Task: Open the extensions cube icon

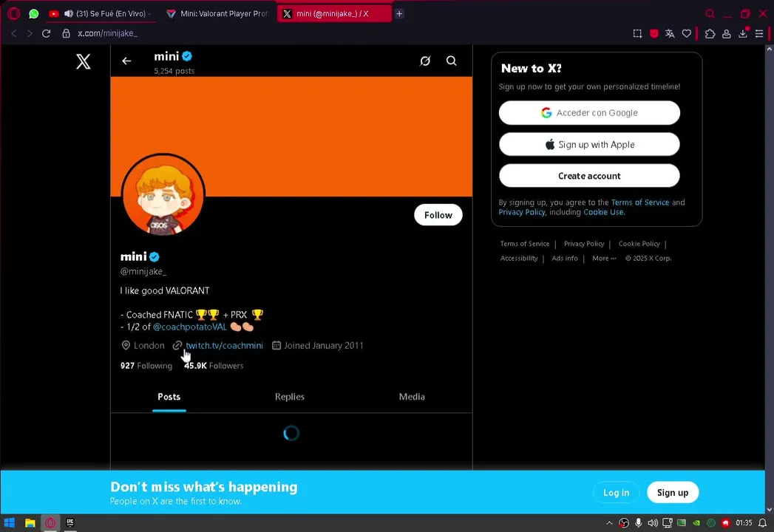Action: click(x=710, y=33)
